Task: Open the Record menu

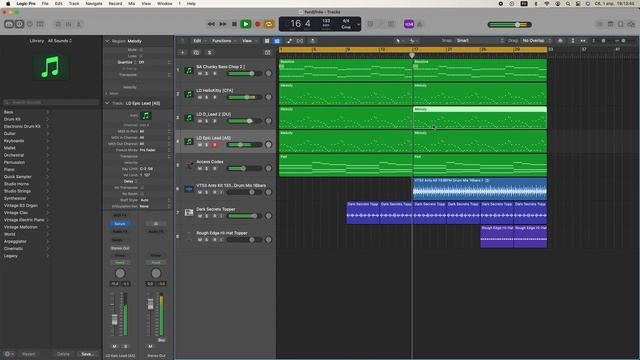Action: (x=115, y=4)
